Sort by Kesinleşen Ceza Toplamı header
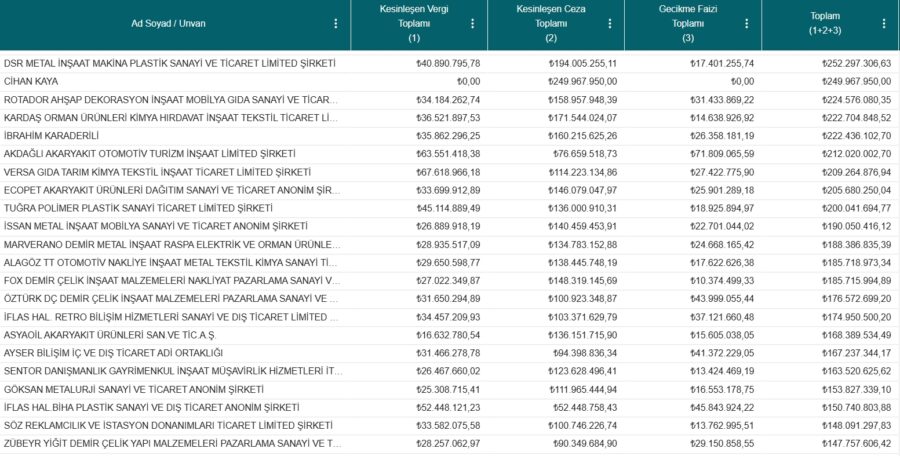 551,24
